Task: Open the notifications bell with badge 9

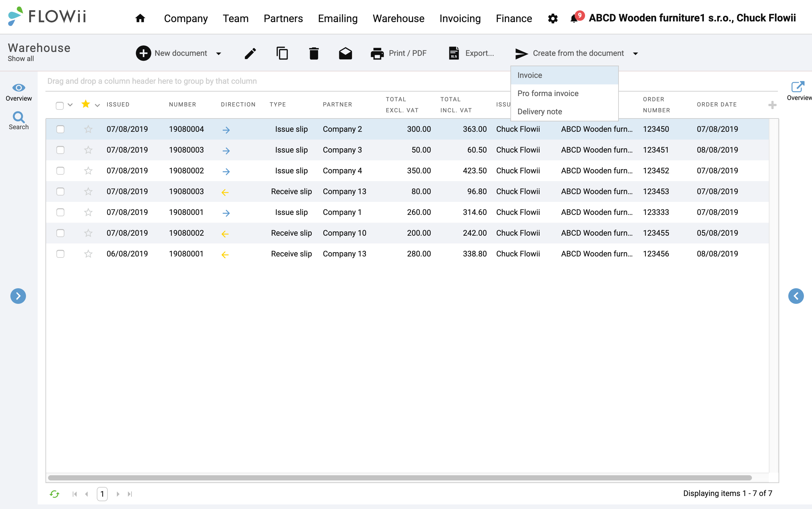Action: [x=577, y=17]
